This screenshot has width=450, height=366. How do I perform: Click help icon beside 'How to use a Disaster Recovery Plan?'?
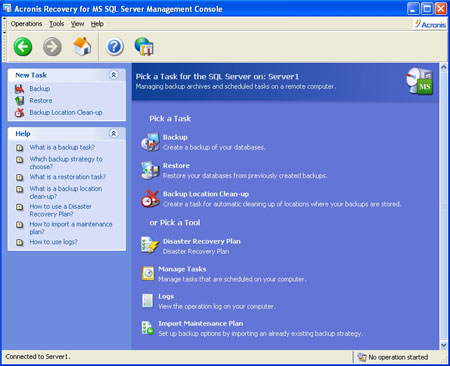point(20,207)
